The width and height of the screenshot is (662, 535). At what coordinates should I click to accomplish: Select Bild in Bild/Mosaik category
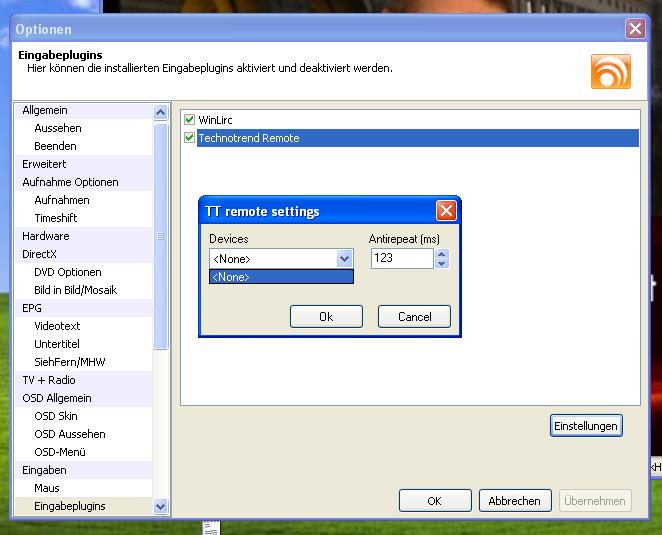(84, 290)
